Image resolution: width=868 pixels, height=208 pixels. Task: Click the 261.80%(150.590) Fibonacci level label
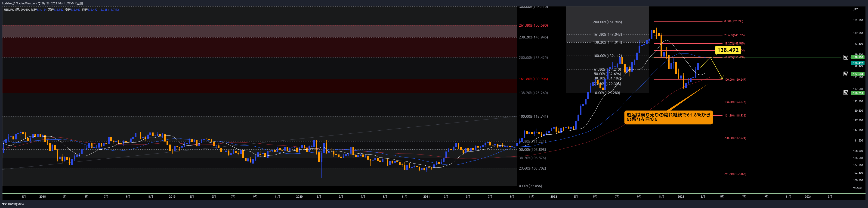pos(533,25)
